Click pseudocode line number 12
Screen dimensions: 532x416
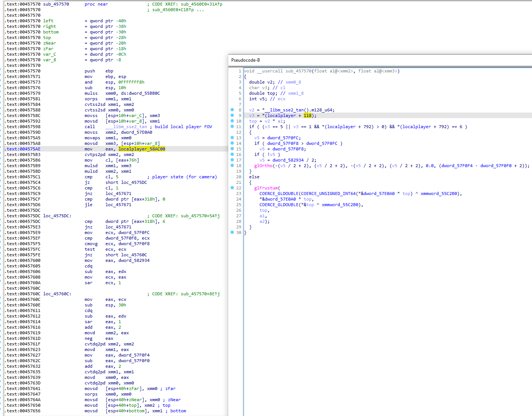coord(239,132)
